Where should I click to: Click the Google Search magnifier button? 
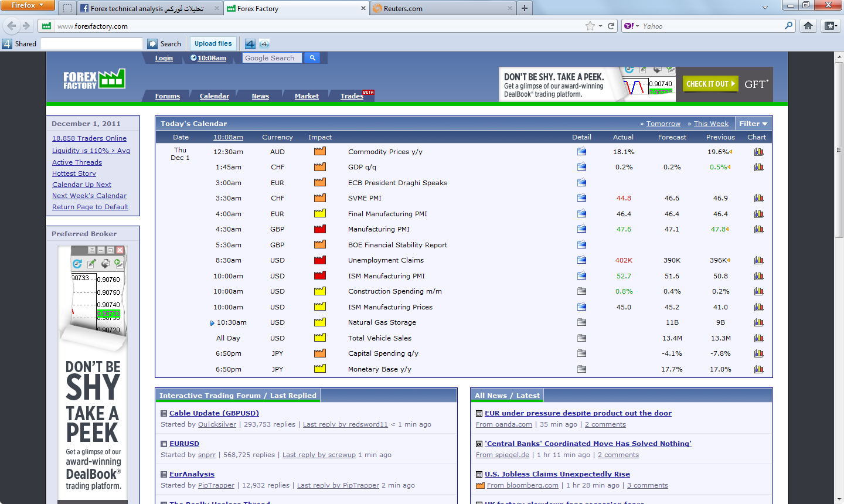[x=312, y=58]
